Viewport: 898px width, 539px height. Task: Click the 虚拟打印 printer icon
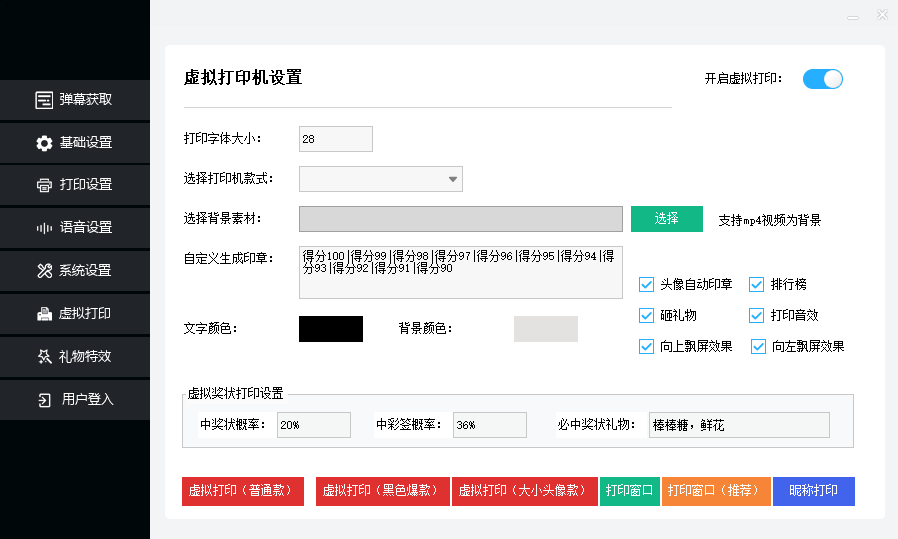click(x=44, y=314)
